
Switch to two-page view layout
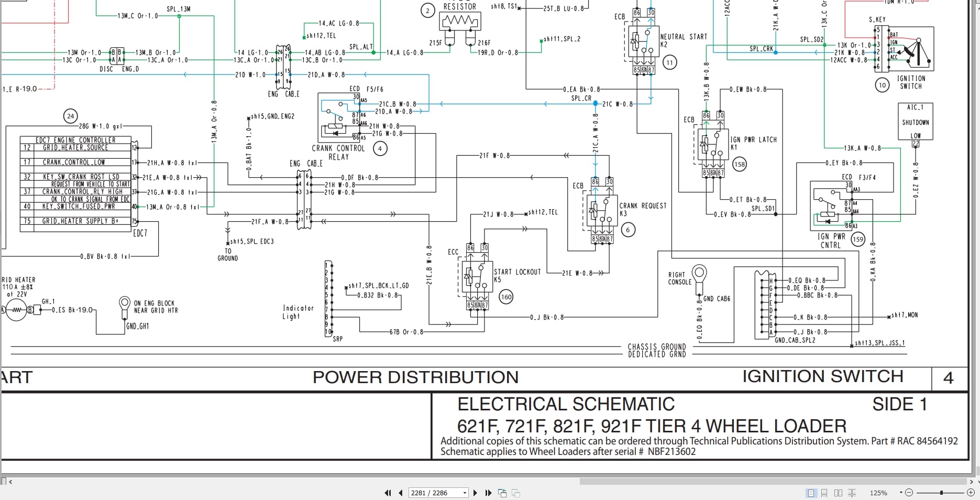838,493
